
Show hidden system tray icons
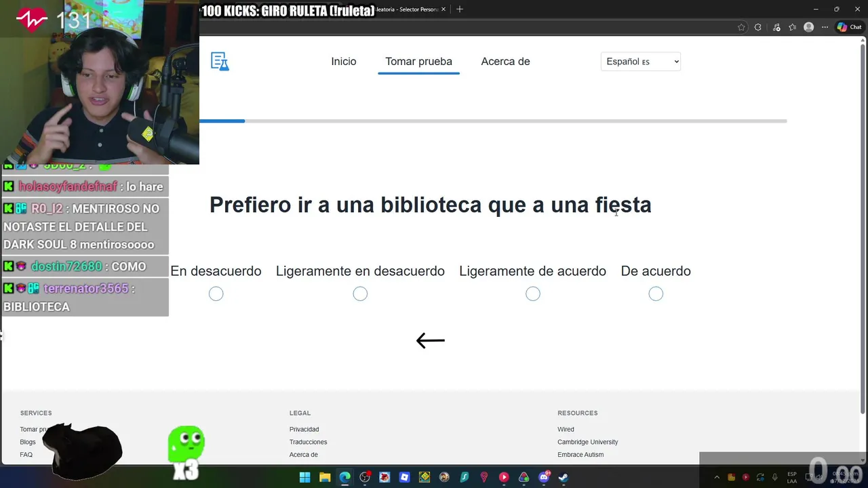coord(717,477)
